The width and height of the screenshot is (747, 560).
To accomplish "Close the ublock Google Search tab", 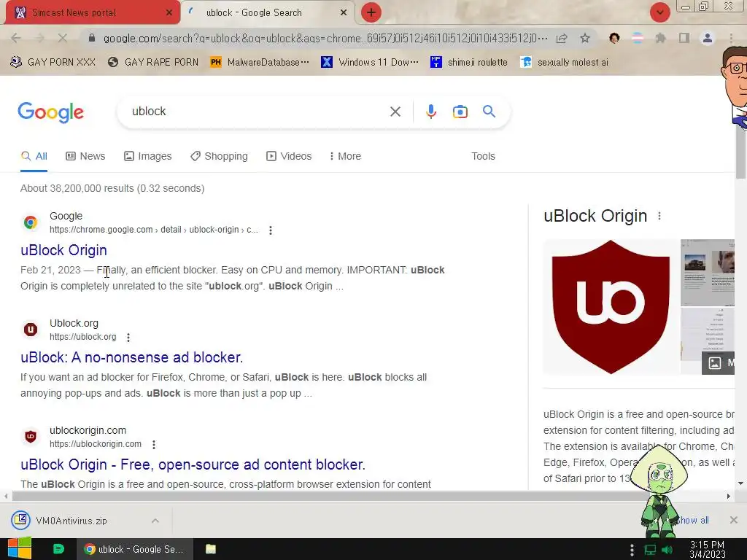I will click(344, 13).
